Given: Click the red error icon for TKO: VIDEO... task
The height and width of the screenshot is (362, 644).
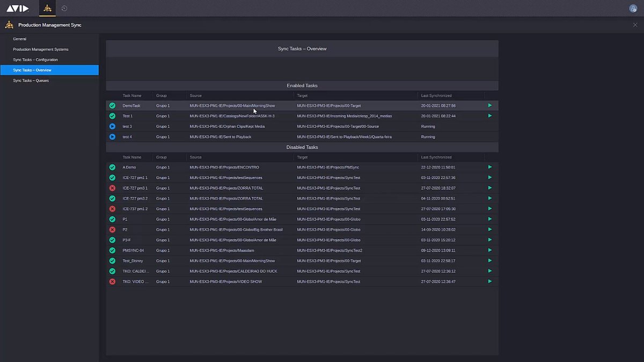Looking at the screenshot, I should 112,282.
